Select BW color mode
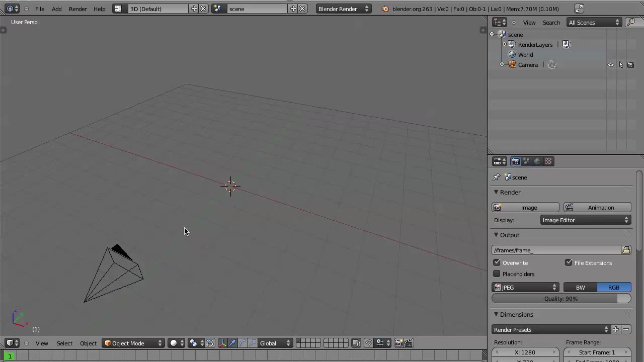 580,287
